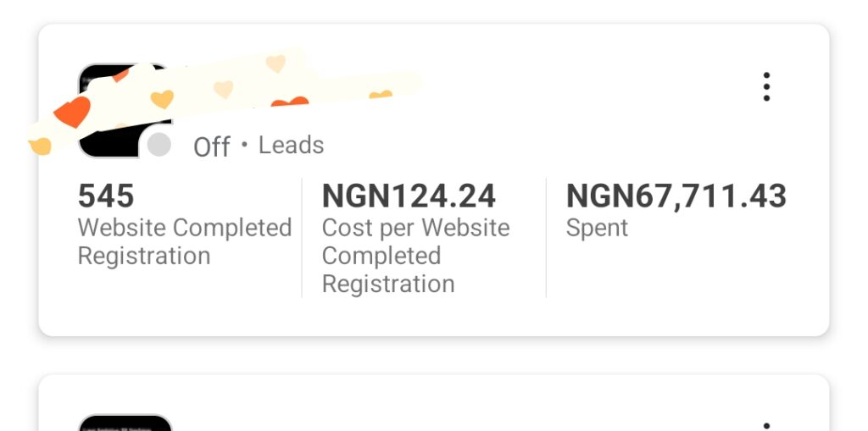Open the partially visible three-dot menu at bottom
The width and height of the screenshot is (868, 431).
766,427
